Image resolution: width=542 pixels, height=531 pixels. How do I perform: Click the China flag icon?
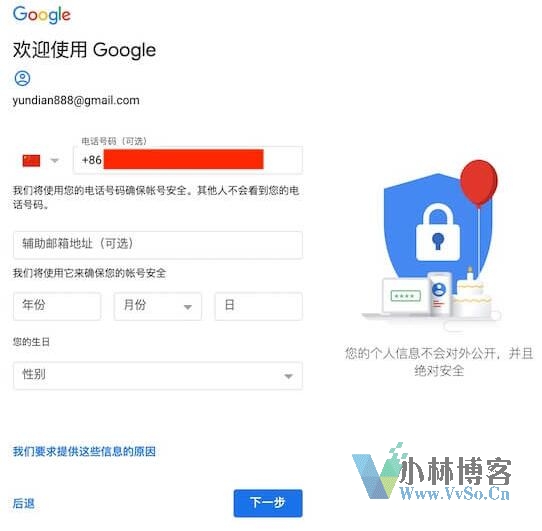(x=31, y=160)
